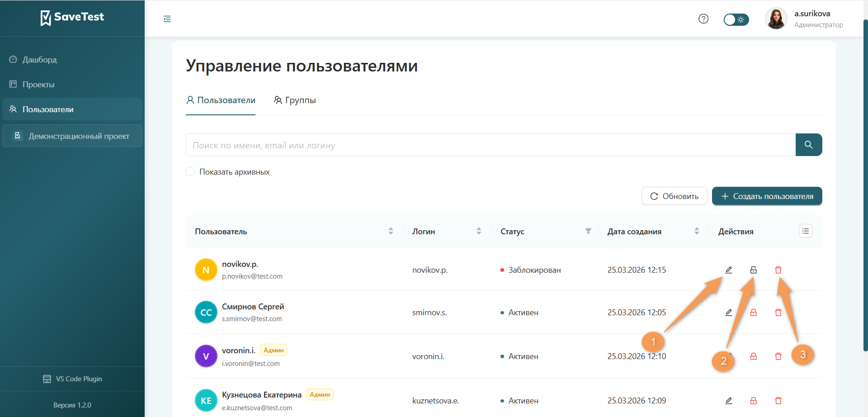
Task: Open the Статус column filter
Action: pos(588,231)
